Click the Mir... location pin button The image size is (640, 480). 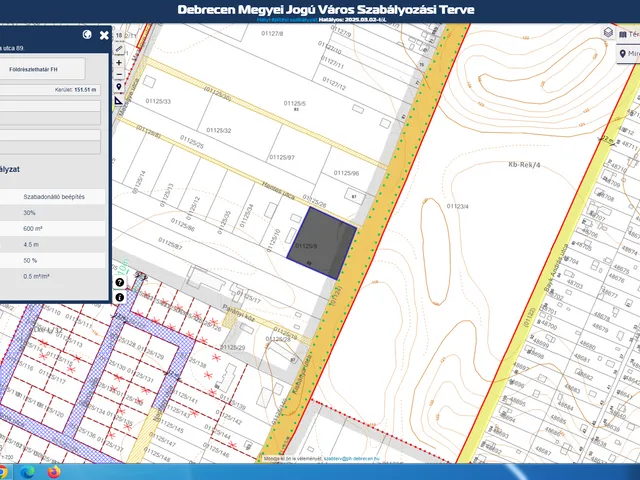click(628, 54)
